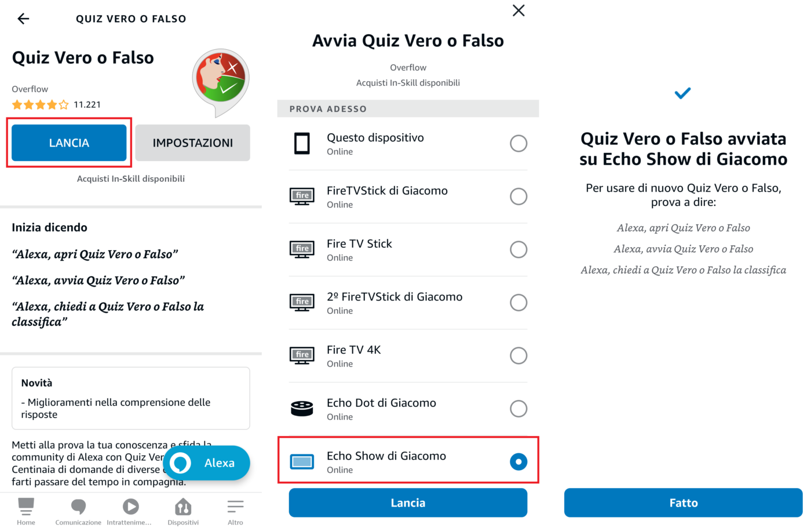Click the Quiz Vero o Falso skill logo
The height and width of the screenshot is (532, 811).
click(x=221, y=81)
